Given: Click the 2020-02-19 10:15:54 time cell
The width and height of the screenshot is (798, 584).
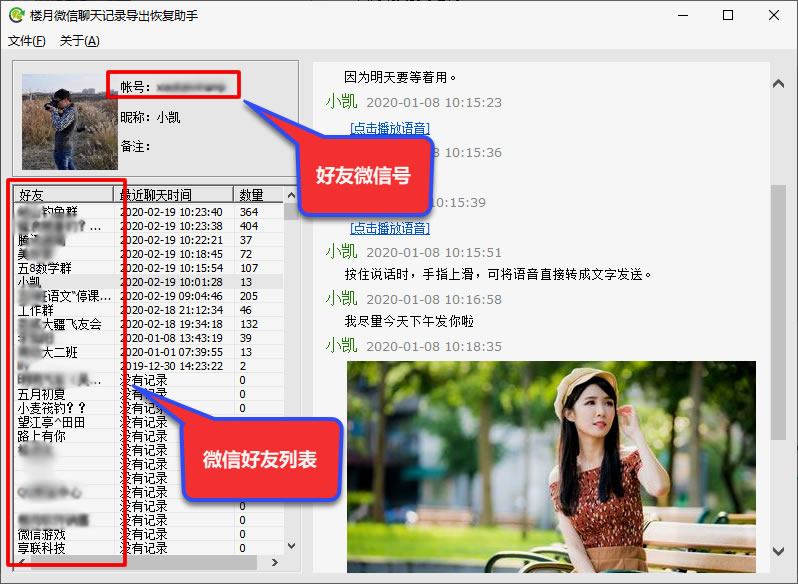Looking at the screenshot, I should [172, 268].
